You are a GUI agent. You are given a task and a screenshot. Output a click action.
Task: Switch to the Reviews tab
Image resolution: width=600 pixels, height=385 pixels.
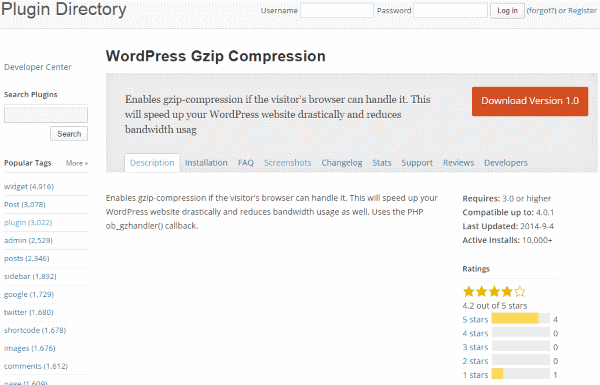[x=458, y=163]
